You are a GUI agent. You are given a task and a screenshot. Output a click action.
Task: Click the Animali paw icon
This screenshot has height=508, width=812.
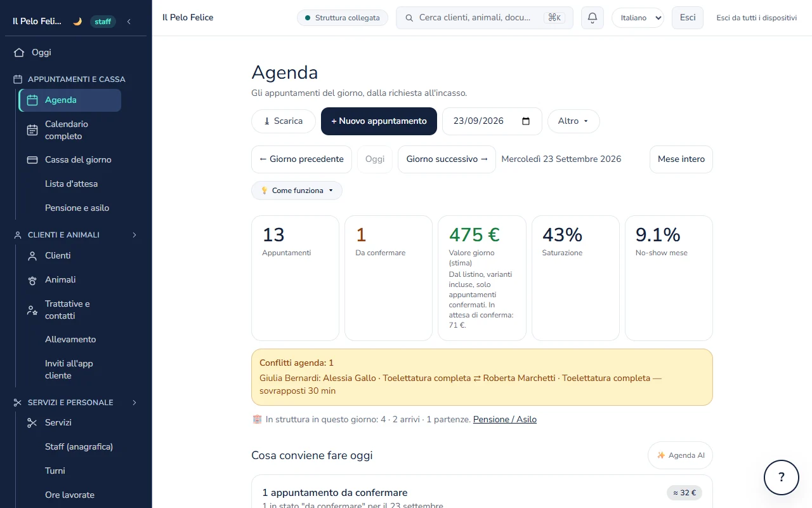click(32, 280)
